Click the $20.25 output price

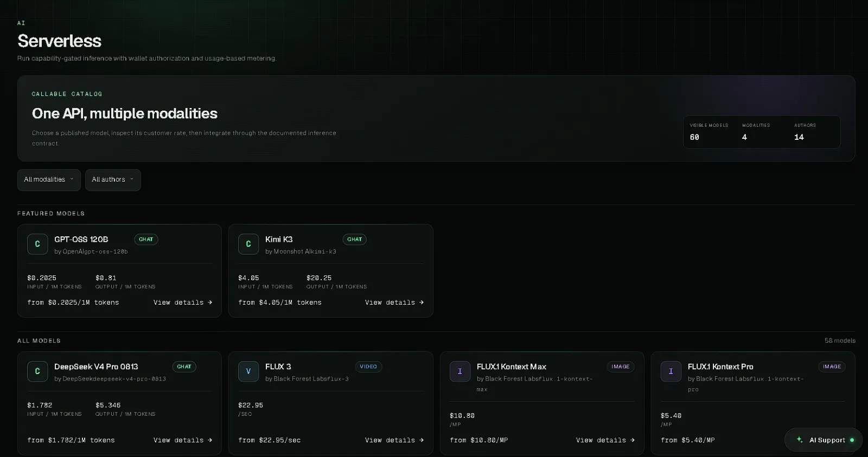319,278
